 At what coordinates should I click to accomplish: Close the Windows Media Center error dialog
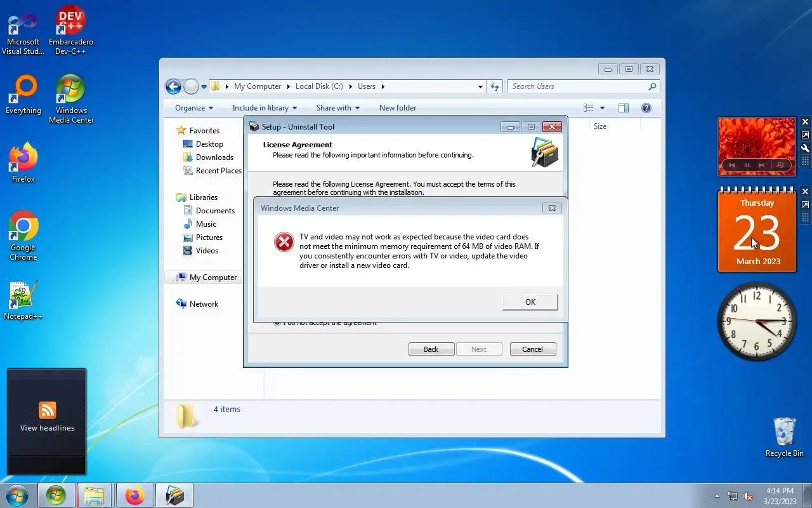tap(552, 208)
